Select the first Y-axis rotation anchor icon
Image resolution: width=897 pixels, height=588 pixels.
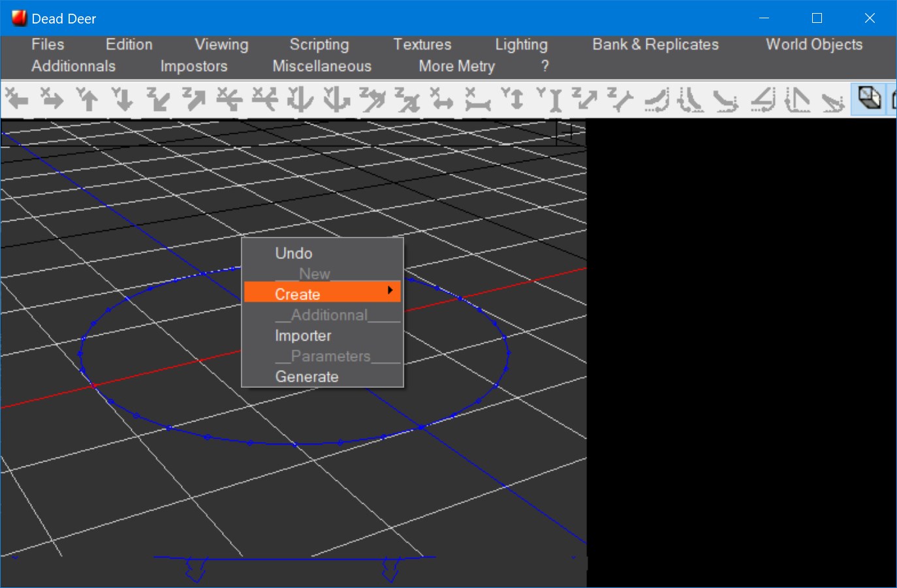tap(300, 99)
